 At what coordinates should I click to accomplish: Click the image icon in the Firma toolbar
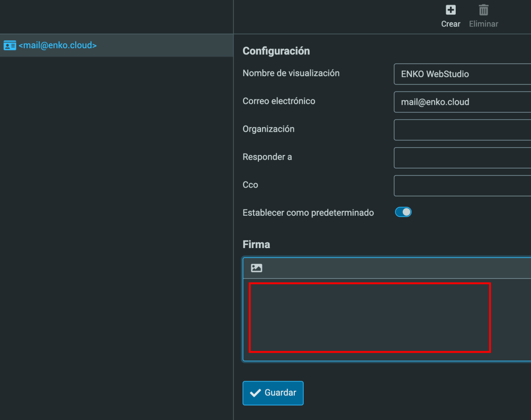(x=257, y=268)
